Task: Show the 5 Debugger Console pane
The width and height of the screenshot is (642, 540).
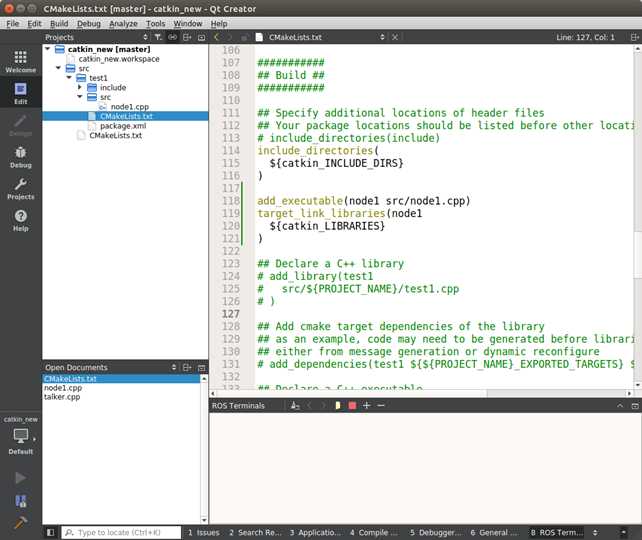Action: [435, 532]
